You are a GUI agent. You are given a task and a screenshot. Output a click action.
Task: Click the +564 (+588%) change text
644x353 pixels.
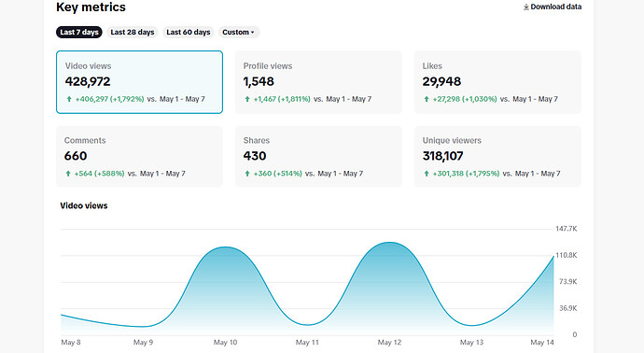[99, 174]
